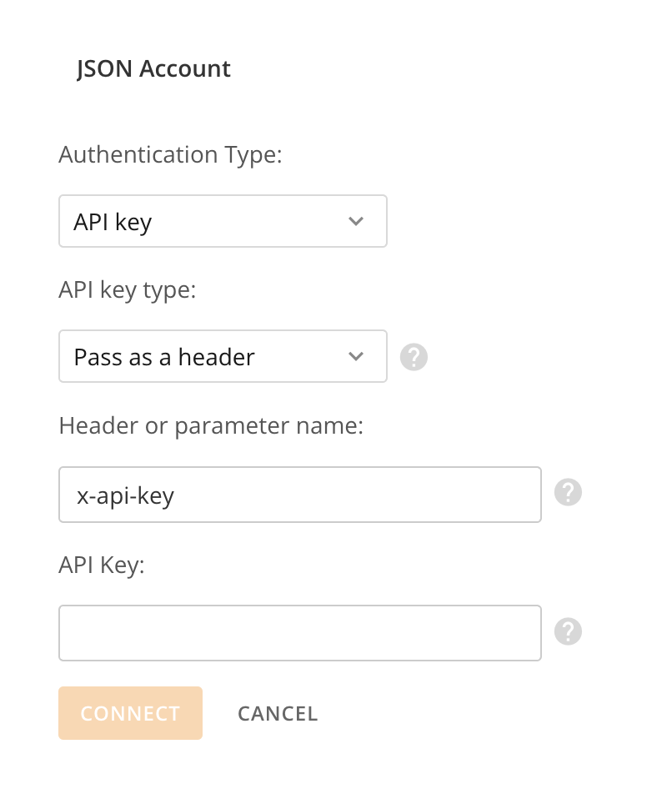The image size is (672, 789).
Task: Select the x-api-key text in the field
Action: click(125, 496)
